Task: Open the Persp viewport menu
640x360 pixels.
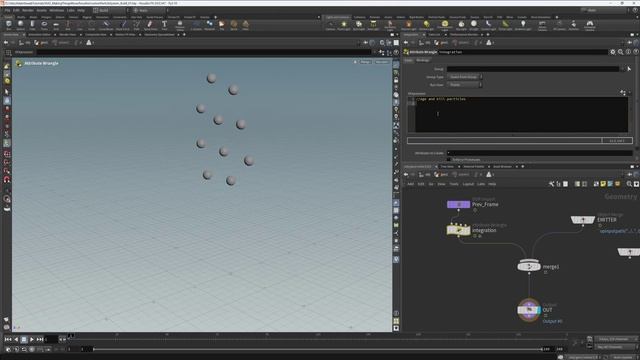Action: [x=365, y=62]
